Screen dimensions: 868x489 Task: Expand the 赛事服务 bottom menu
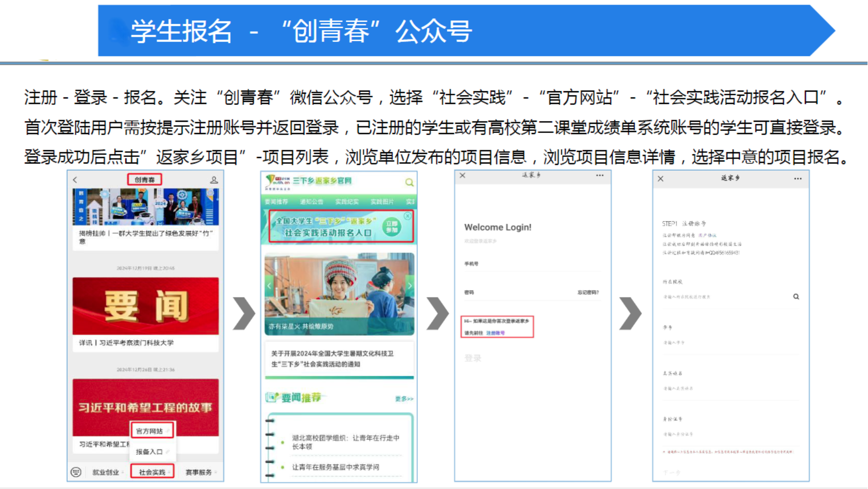click(x=199, y=472)
